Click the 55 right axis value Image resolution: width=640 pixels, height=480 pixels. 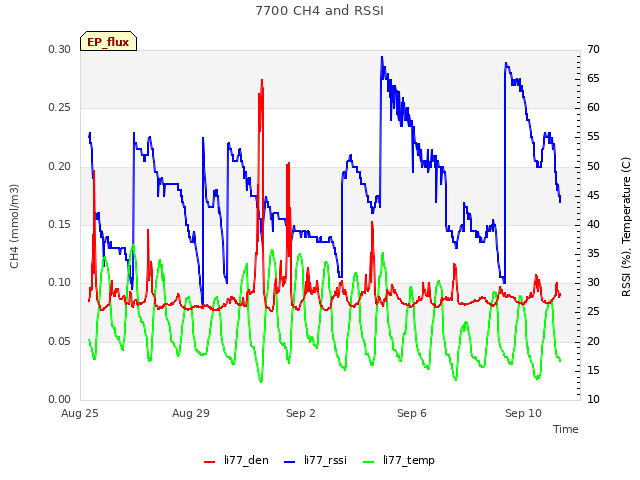593,137
